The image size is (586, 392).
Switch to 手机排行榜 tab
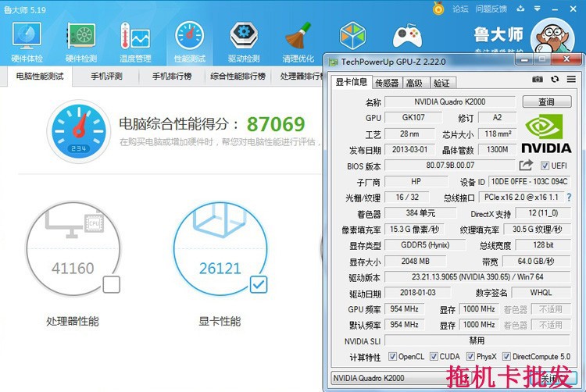click(x=172, y=77)
